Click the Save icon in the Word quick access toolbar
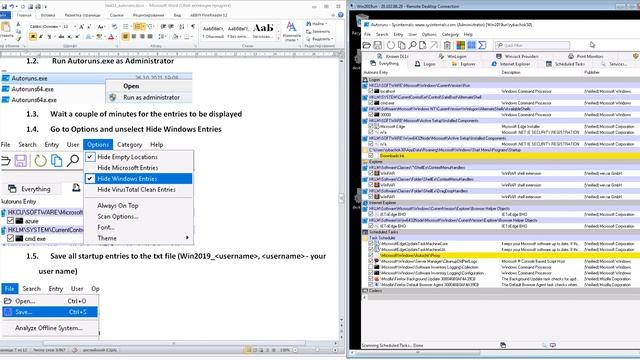Screen dimensions: 640x360 click(4, 7)
